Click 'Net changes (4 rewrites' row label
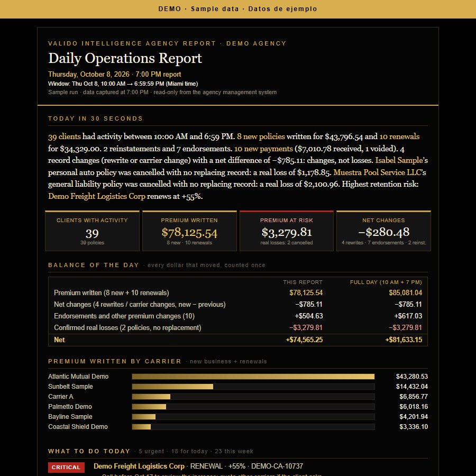Image resolution: width=476 pixels, height=476 pixels. [x=140, y=305]
